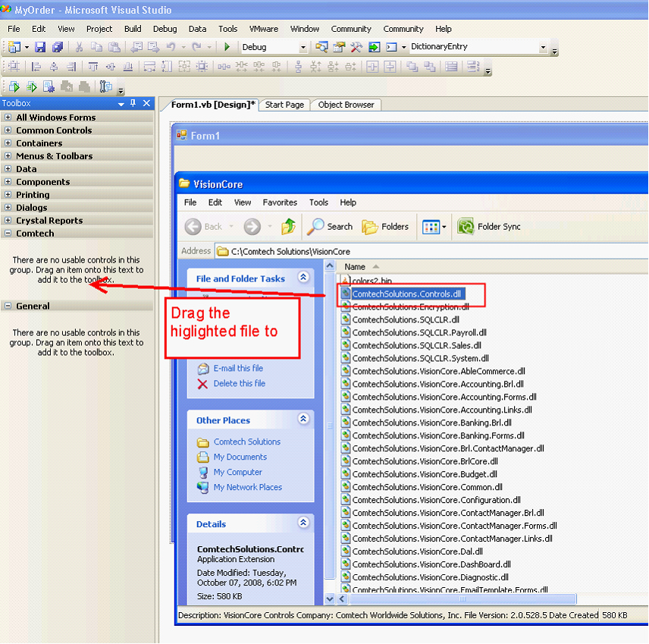Click the horizontal scrollbar thumb in VisionCore
This screenshot has height=644, width=649.
pos(462,598)
